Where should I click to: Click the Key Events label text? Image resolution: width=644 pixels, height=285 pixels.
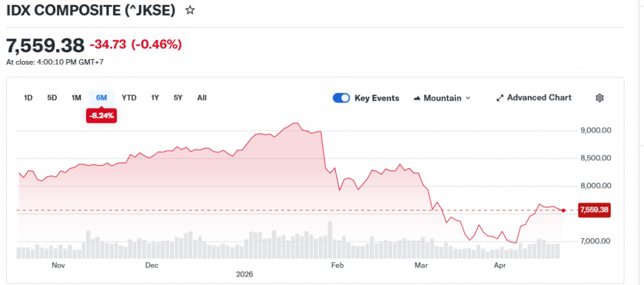point(377,98)
